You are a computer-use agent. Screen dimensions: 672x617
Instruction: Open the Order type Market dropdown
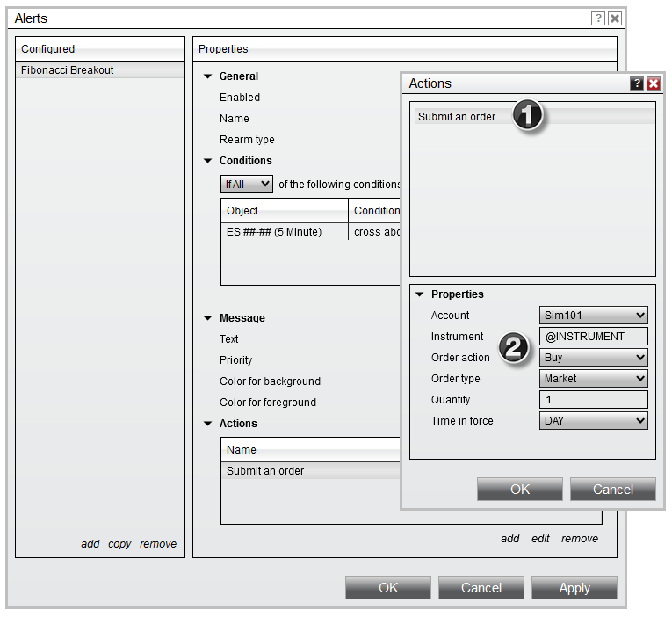point(593,379)
